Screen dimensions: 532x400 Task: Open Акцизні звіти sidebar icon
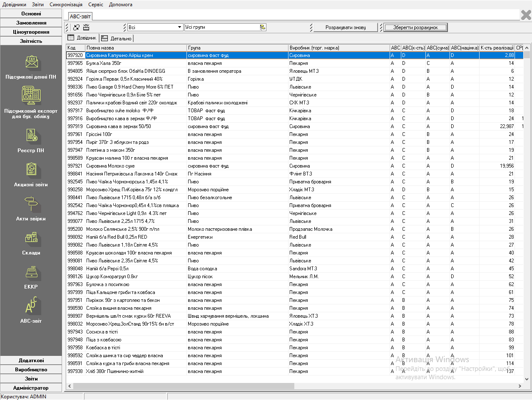[31, 170]
